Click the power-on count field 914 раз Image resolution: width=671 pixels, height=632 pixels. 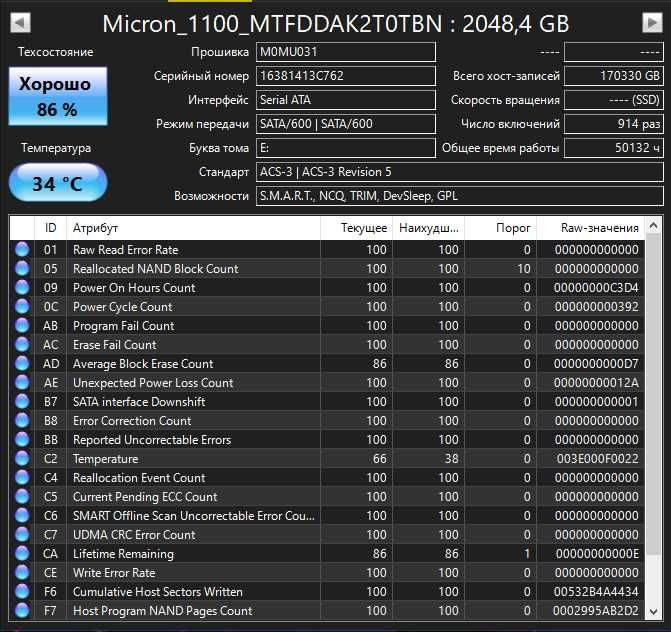pos(614,124)
